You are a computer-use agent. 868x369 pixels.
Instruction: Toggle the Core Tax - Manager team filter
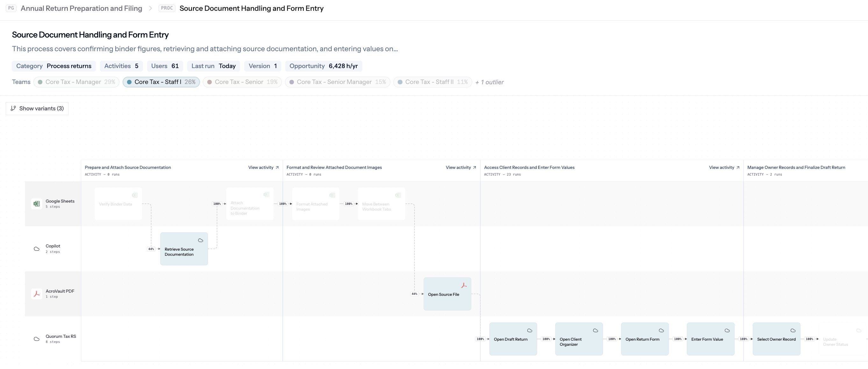pyautogui.click(x=76, y=82)
